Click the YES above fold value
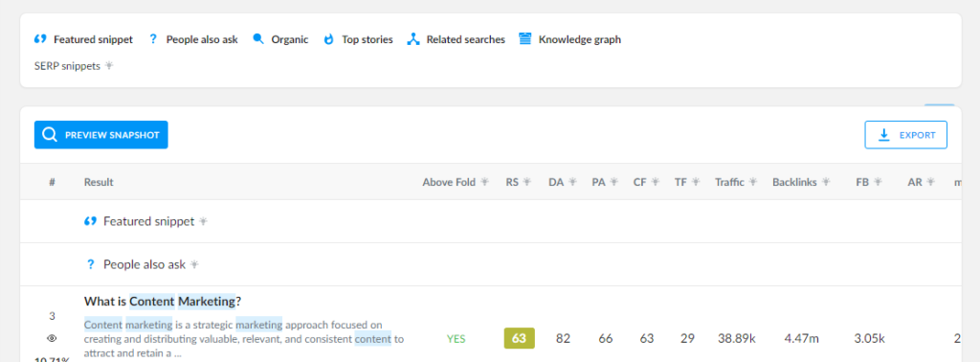 (456, 339)
